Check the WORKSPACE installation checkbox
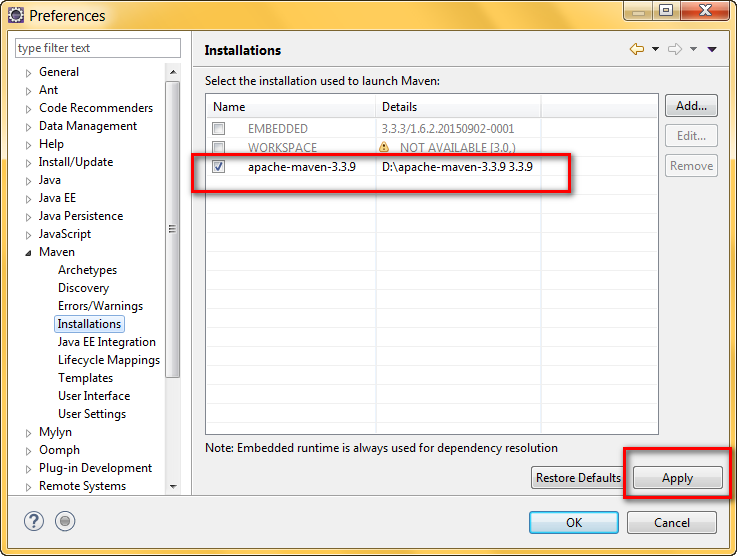Image resolution: width=737 pixels, height=556 pixels. point(219,147)
